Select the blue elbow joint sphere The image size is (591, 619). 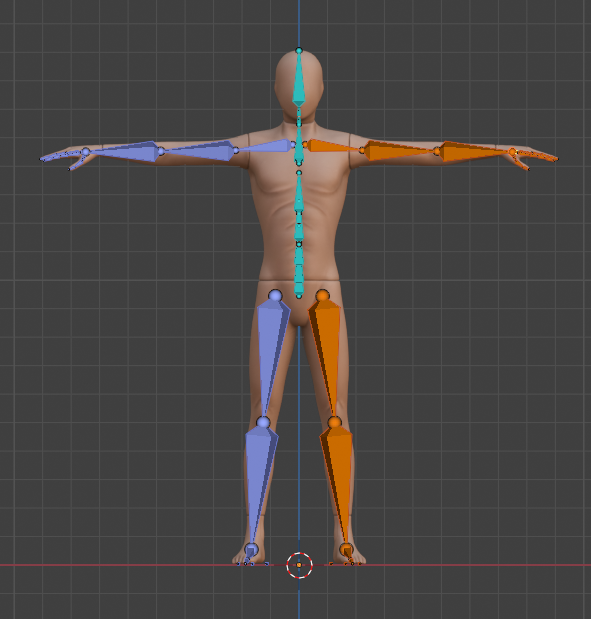pos(161,151)
